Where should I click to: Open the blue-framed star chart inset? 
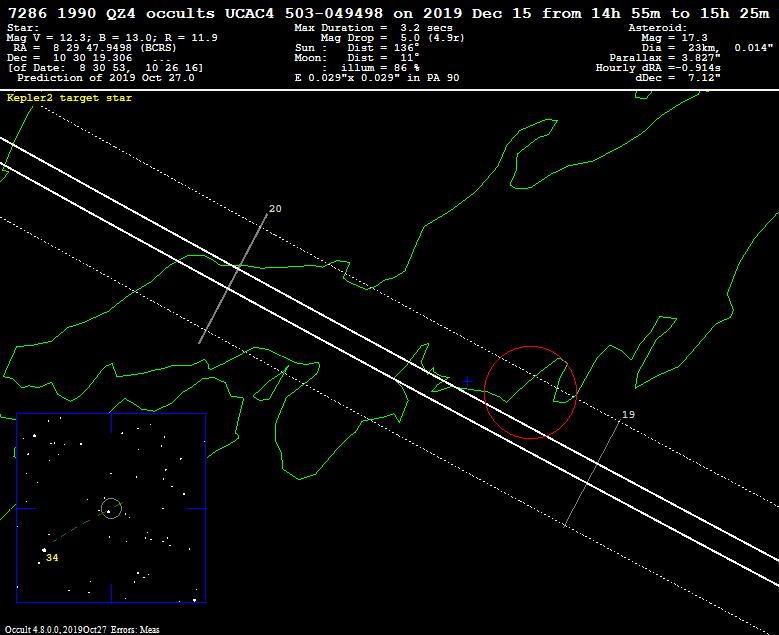(111, 508)
